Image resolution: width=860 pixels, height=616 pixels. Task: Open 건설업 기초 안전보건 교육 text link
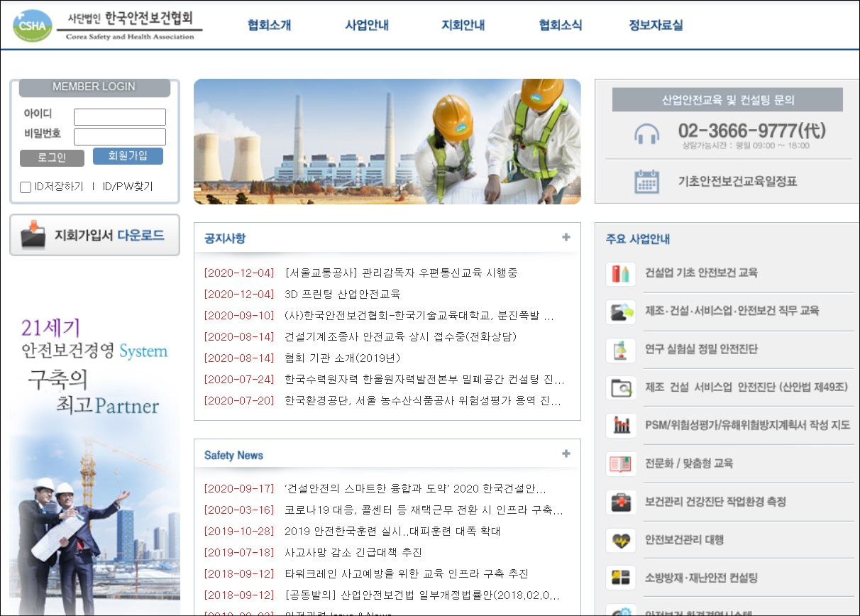click(701, 273)
